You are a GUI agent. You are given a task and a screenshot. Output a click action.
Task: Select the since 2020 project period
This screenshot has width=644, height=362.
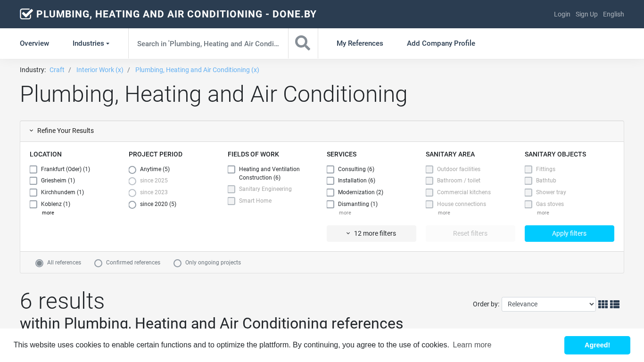click(132, 205)
